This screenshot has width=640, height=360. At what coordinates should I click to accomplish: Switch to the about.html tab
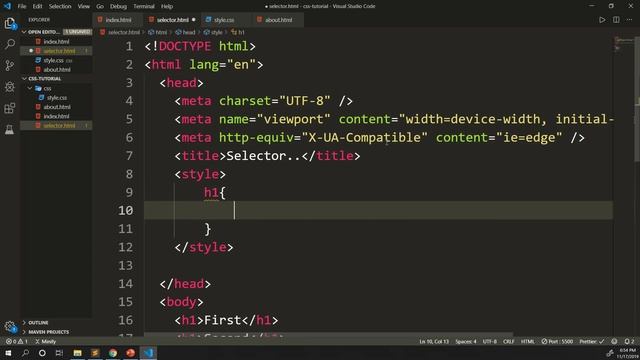click(x=278, y=20)
